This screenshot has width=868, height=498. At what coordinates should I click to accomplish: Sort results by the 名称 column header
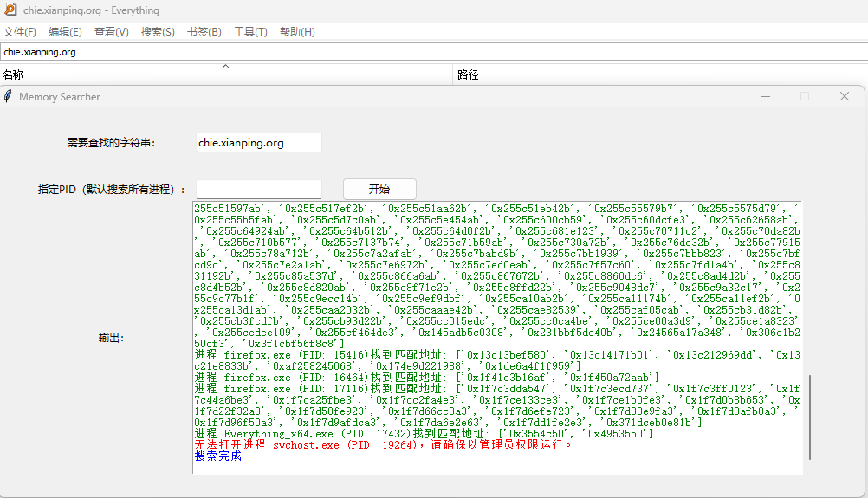14,75
